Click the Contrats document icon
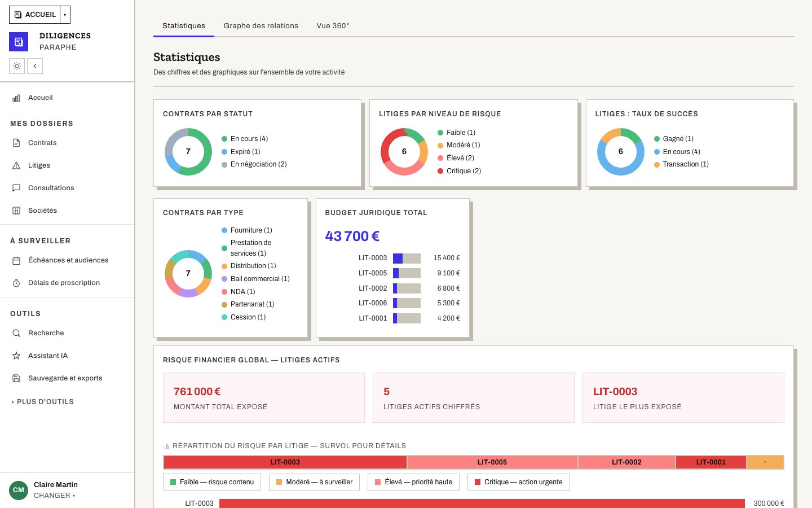 pos(16,143)
